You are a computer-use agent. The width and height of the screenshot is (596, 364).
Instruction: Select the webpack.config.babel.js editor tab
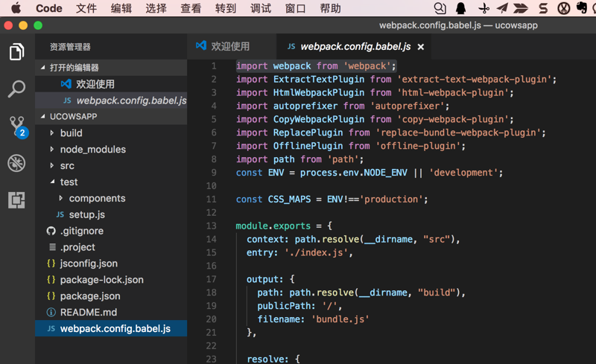[x=355, y=46]
